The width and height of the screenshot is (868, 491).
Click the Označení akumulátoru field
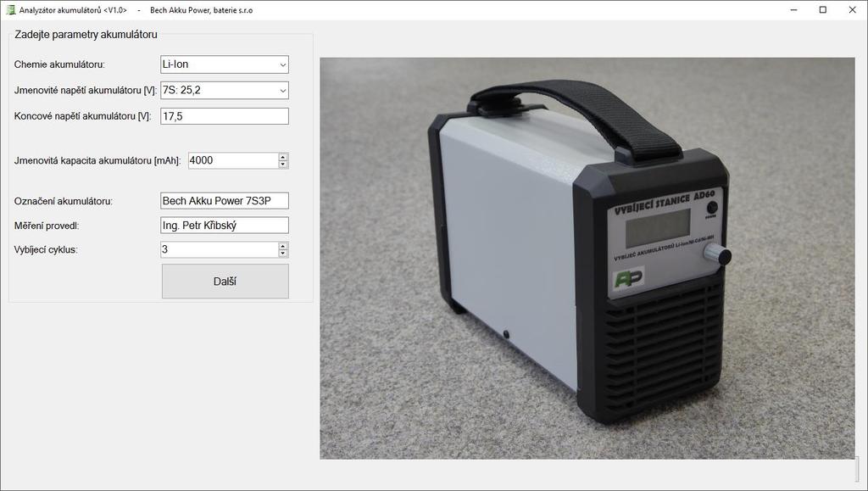tap(224, 201)
